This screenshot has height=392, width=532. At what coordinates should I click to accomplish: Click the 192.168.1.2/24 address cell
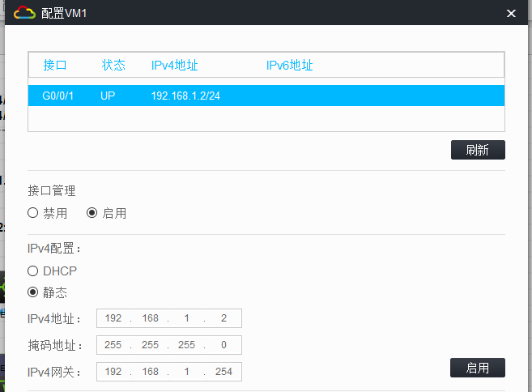click(185, 96)
